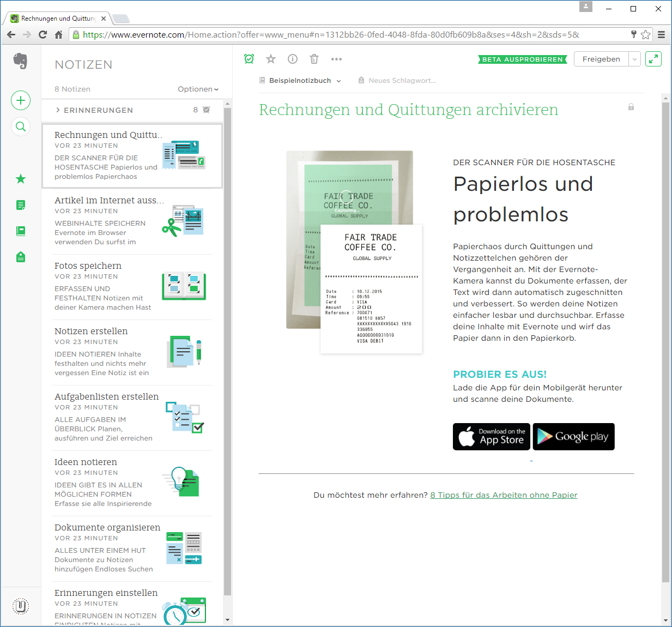
Task: Expand the Erinnerungen section
Action: click(94, 110)
